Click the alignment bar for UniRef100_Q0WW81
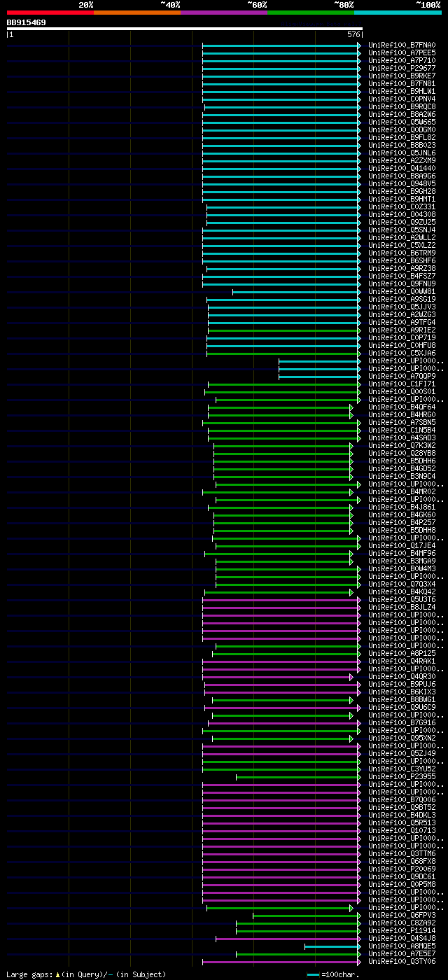Screen dimensions: 448x980 (x=297, y=292)
